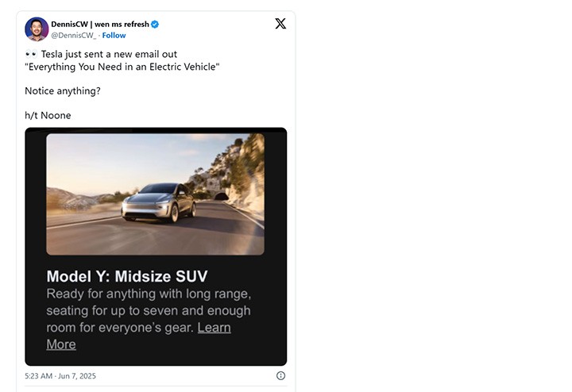
Task: Open the @DennisCW_ handle link
Action: tap(74, 36)
